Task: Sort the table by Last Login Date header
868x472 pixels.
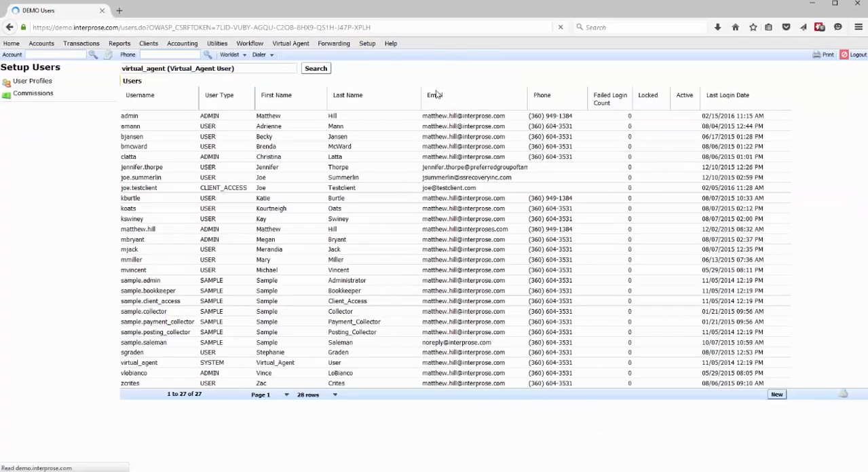Action: coord(728,96)
